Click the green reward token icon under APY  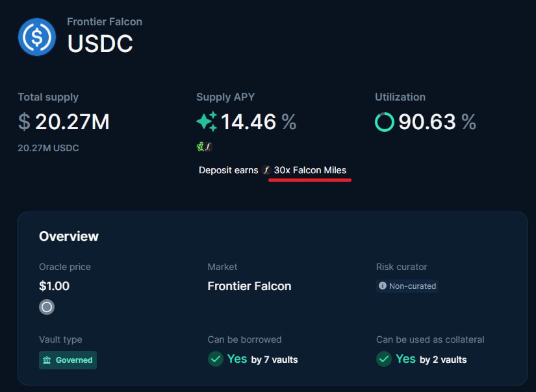[x=201, y=147]
